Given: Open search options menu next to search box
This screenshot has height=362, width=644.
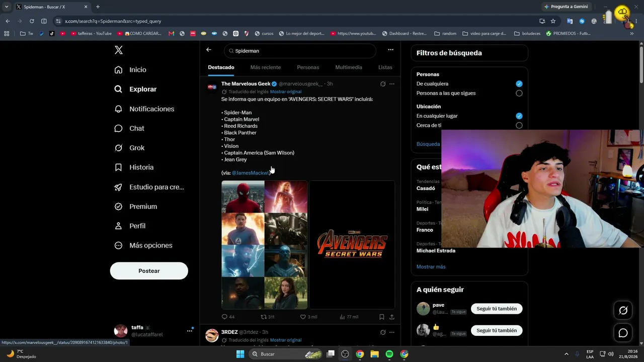Looking at the screenshot, I should click(390, 50).
